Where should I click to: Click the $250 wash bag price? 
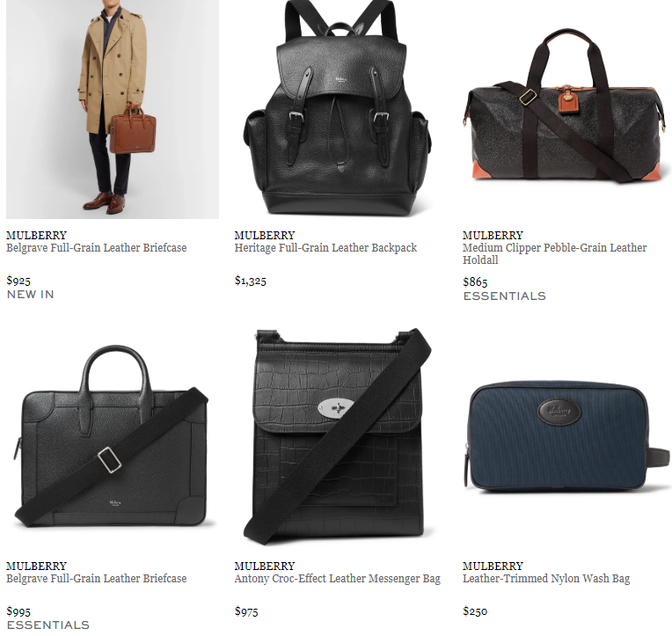click(x=475, y=611)
